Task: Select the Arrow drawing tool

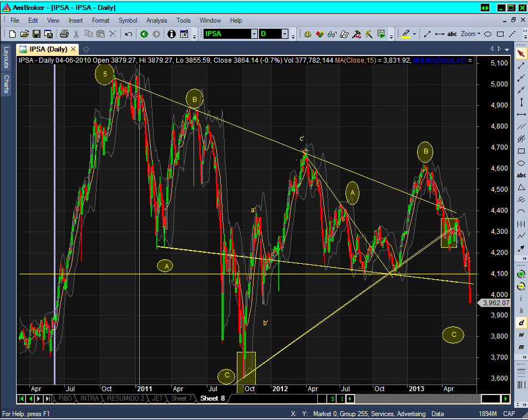Action: click(x=521, y=248)
